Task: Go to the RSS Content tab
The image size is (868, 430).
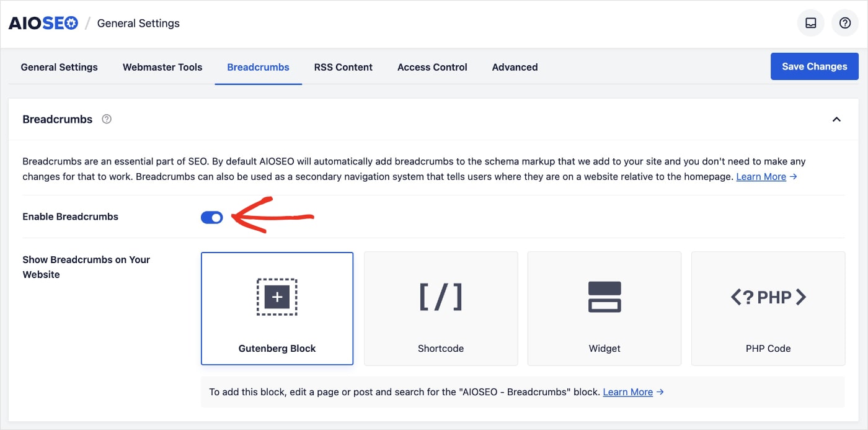Action: pyautogui.click(x=343, y=67)
